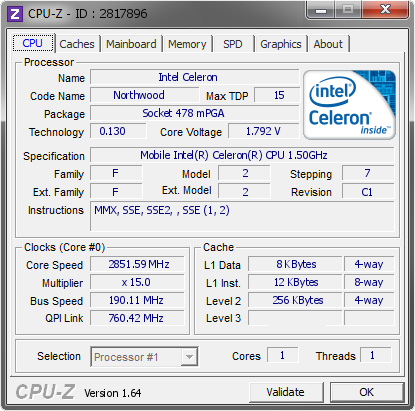Viewport: 415px width, 411px height.
Task: Click the CPU-Z purple Z title icon
Action: (15, 14)
